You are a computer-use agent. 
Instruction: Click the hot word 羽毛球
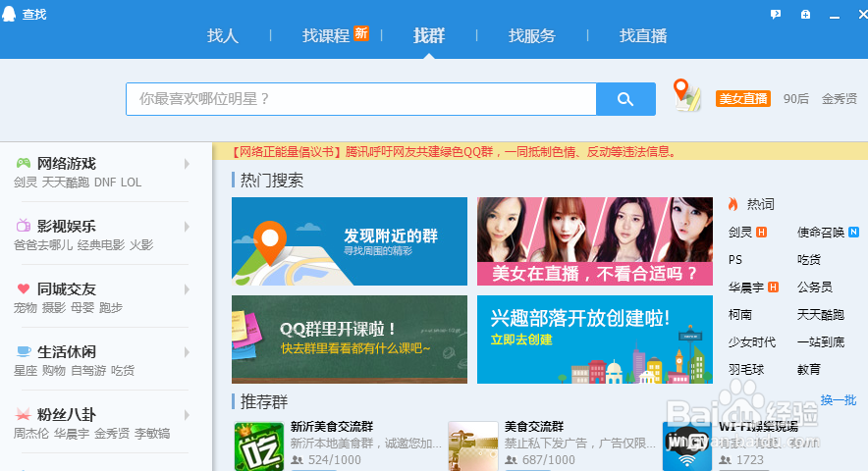(746, 369)
